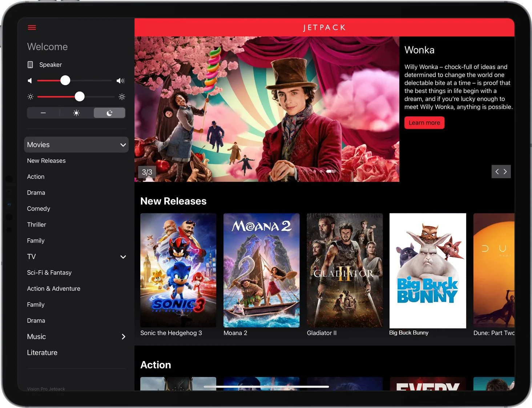
Task: Open the Gladiator II poster
Action: pyautogui.click(x=344, y=270)
